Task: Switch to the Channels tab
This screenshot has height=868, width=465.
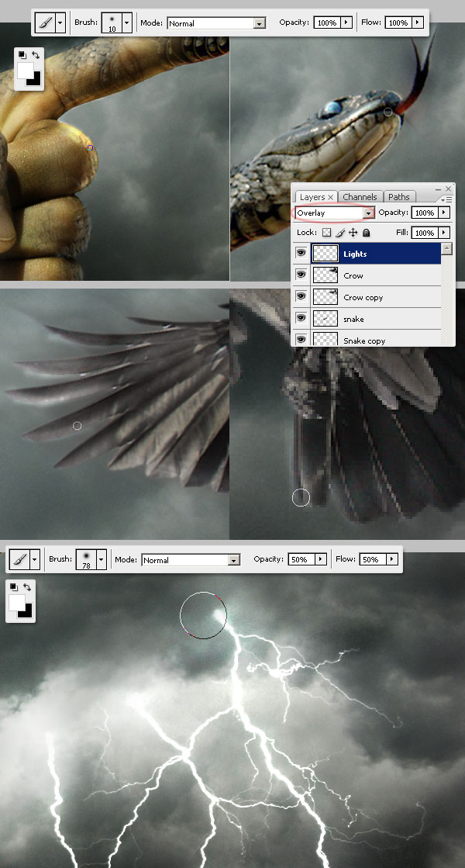Action: tap(360, 197)
